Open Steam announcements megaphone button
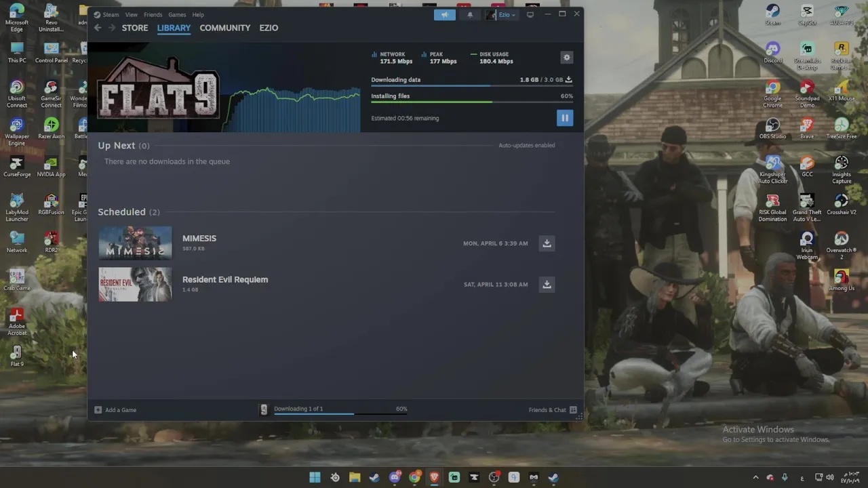This screenshot has height=488, width=868. coord(445,15)
